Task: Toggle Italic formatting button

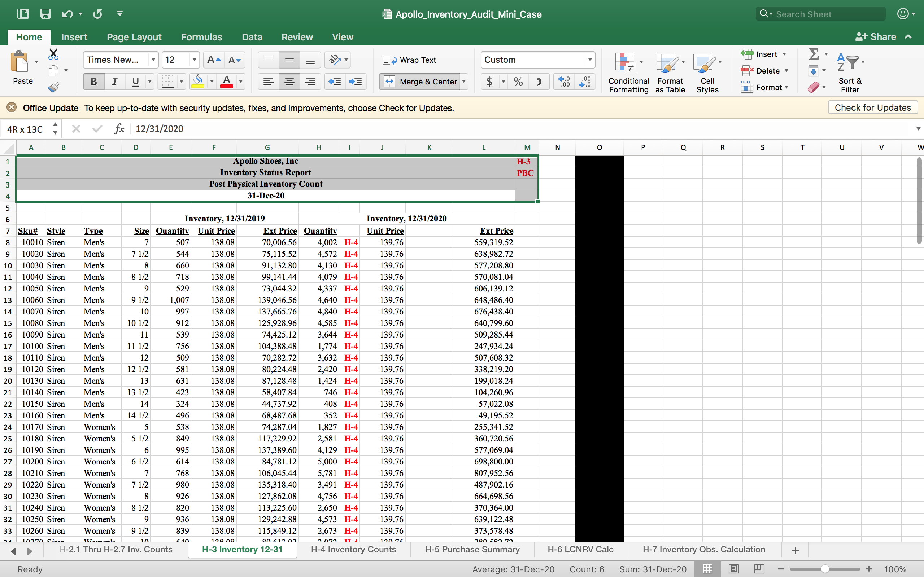Action: 114,82
